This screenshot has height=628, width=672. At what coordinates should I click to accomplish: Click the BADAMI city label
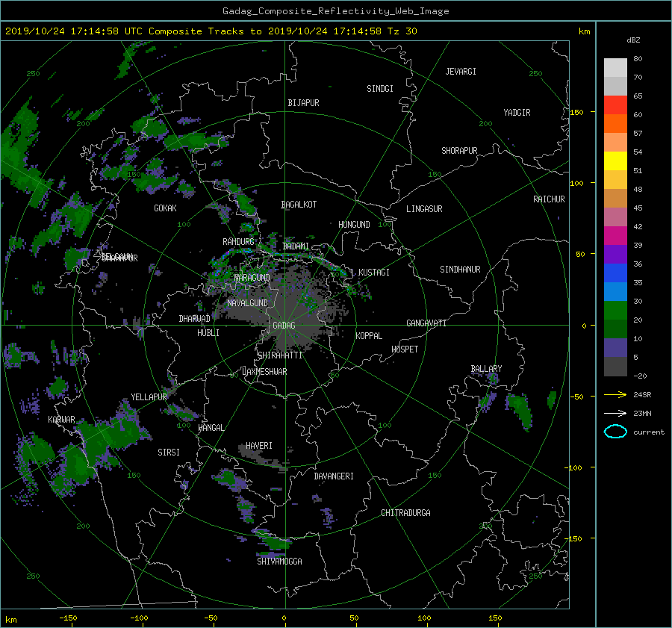(x=296, y=246)
